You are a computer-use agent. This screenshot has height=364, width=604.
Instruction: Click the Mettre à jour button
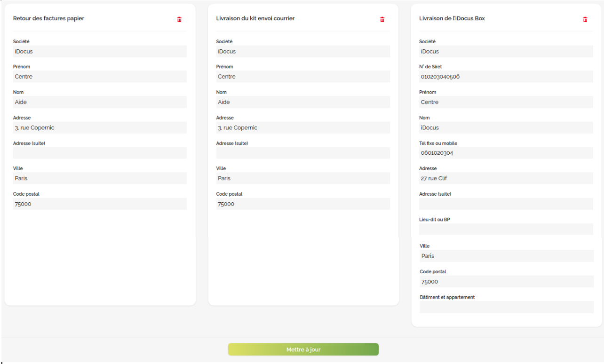pyautogui.click(x=303, y=349)
